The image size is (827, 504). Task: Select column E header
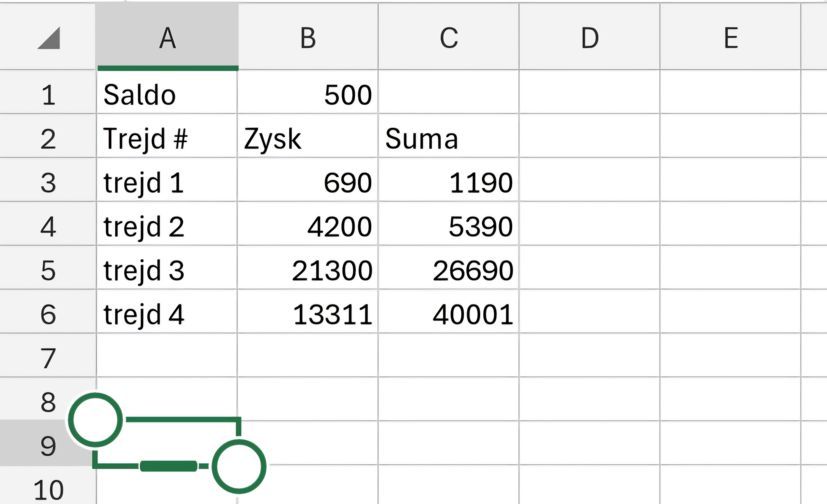coord(731,38)
